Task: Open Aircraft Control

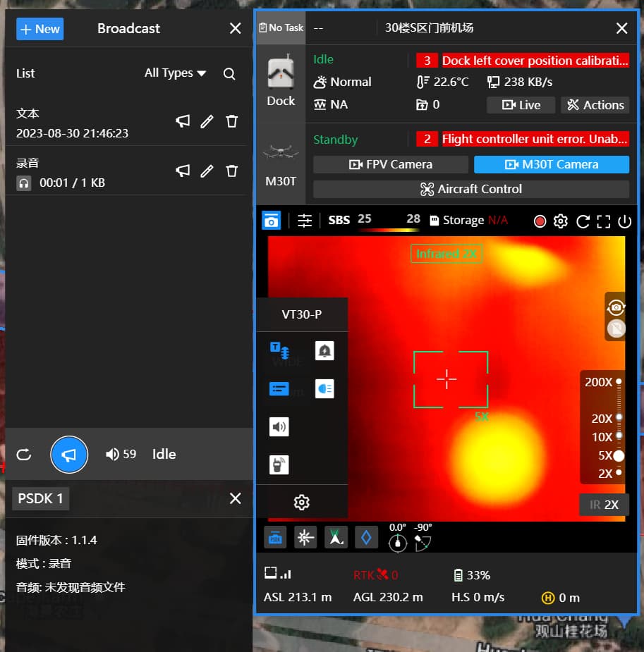Action: point(470,189)
